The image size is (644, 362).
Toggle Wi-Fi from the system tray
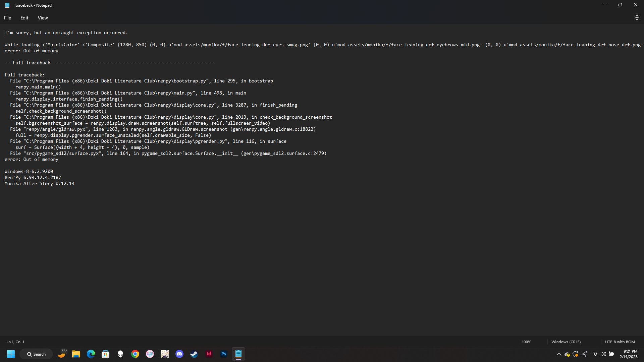(595, 354)
